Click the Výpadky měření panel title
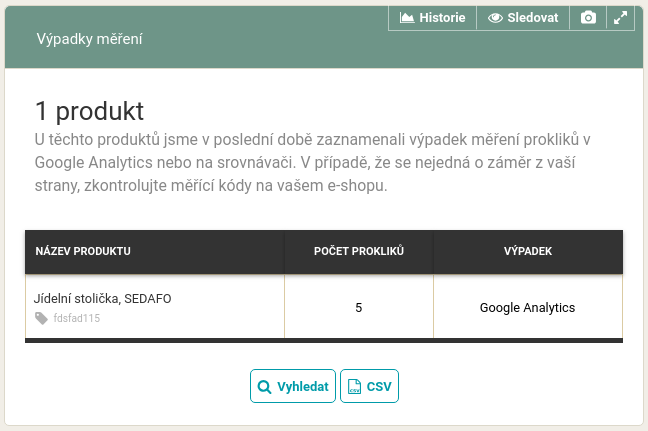The height and width of the screenshot is (431, 648). (x=89, y=39)
